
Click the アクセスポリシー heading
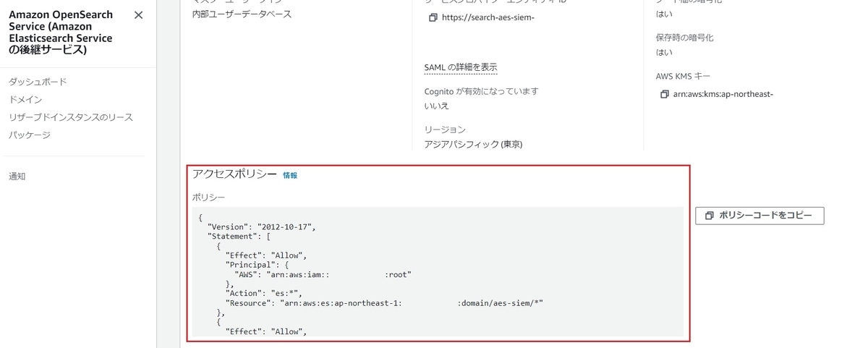[234, 174]
